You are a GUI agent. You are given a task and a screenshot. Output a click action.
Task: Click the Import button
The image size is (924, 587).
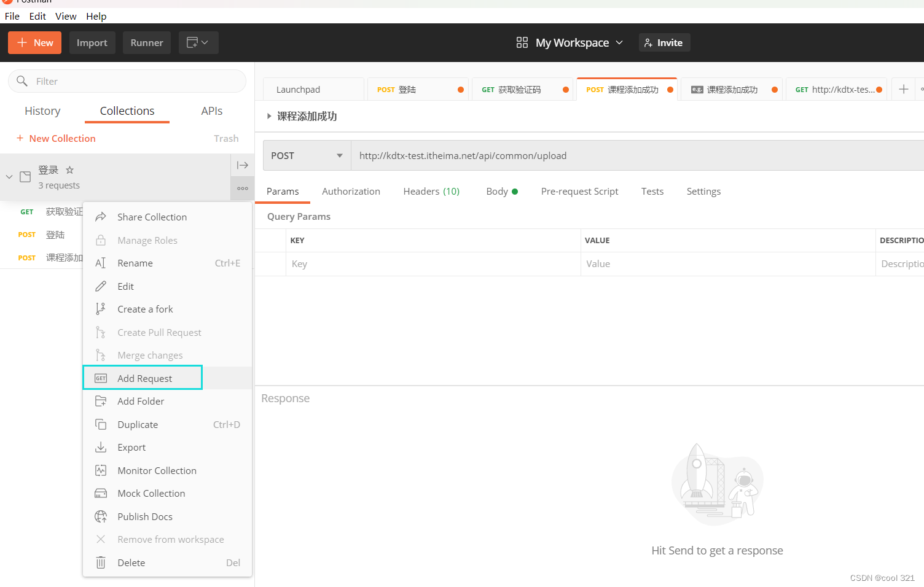[x=92, y=42]
